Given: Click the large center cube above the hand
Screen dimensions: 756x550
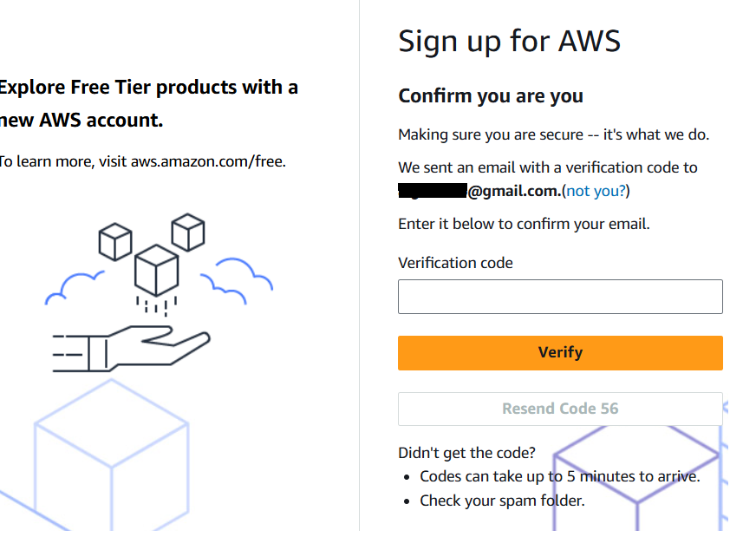Looking at the screenshot, I should pyautogui.click(x=156, y=269).
